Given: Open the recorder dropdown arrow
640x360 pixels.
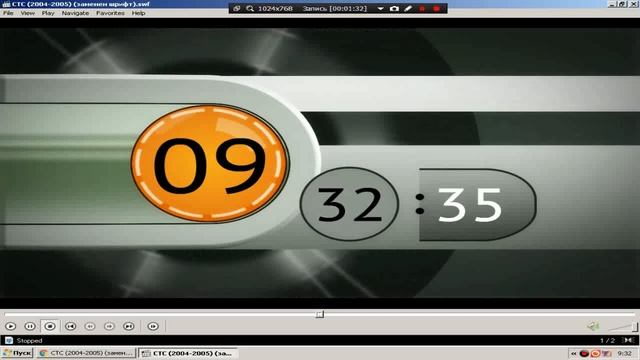Looking at the screenshot, I should (380, 8).
